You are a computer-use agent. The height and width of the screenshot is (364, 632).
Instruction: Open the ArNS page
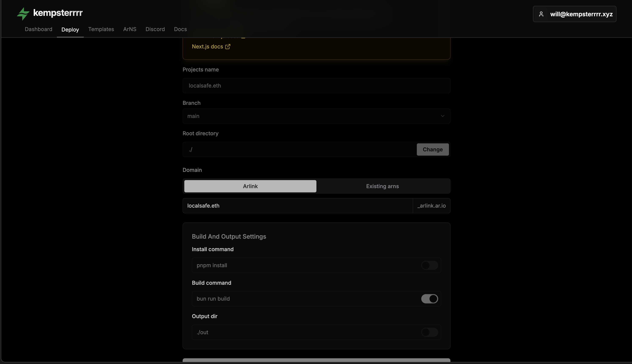point(130,29)
